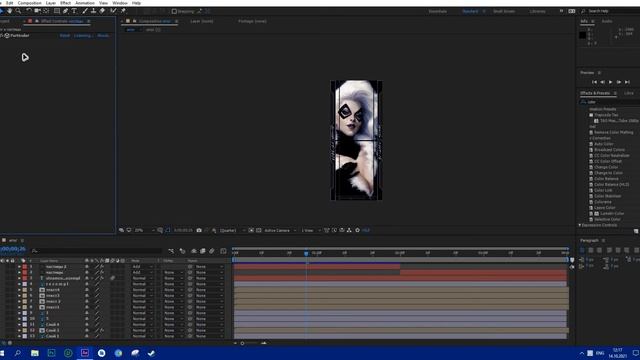Take a snapshot with camera icon

tap(199, 230)
